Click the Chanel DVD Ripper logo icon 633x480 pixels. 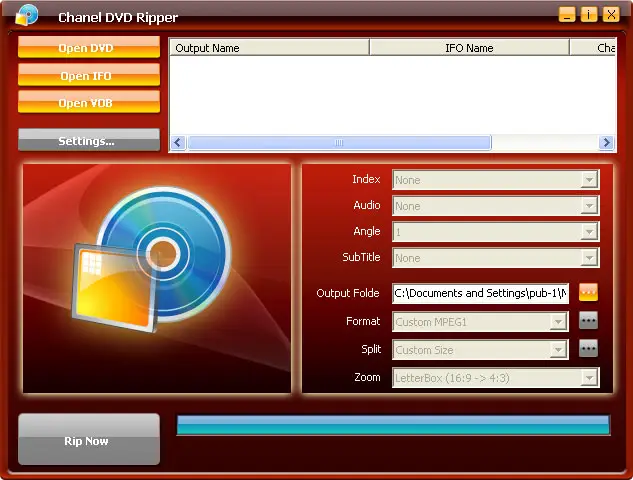[x=27, y=15]
